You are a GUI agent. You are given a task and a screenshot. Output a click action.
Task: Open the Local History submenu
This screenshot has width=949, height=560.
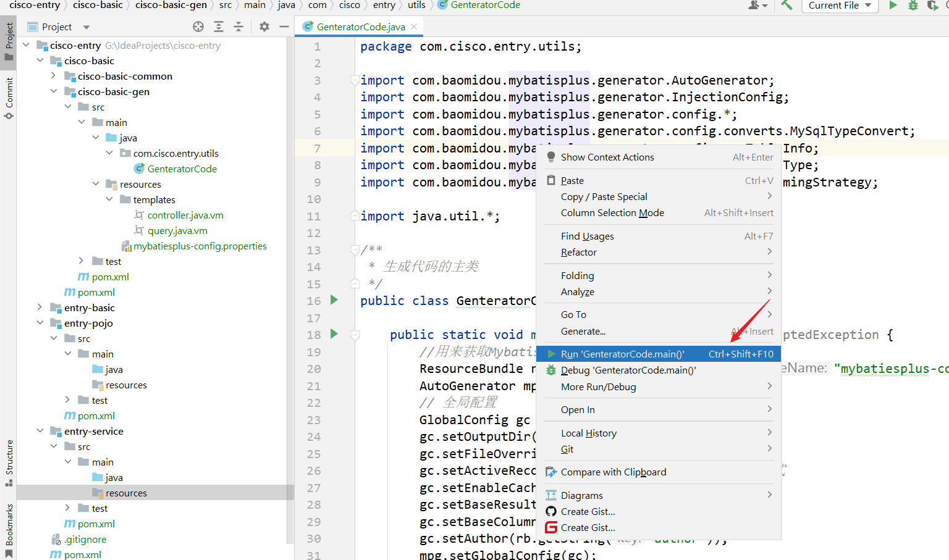[659, 433]
